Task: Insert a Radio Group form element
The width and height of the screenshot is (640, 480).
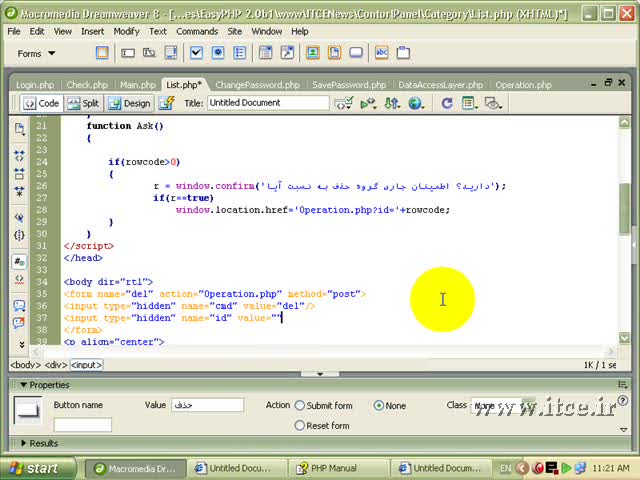Action: pos(240,53)
